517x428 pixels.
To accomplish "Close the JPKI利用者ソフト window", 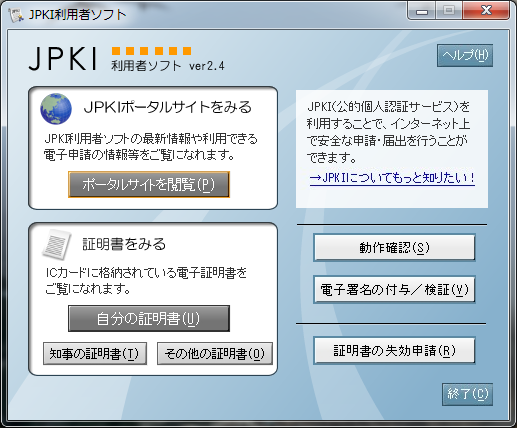I will coord(486,11).
